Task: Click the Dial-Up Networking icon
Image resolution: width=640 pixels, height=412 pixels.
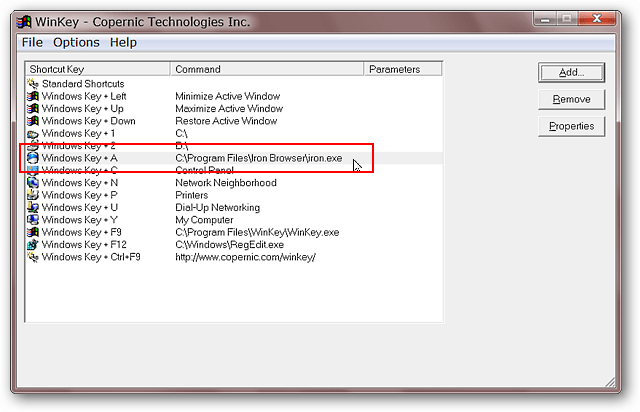Action: click(x=33, y=207)
